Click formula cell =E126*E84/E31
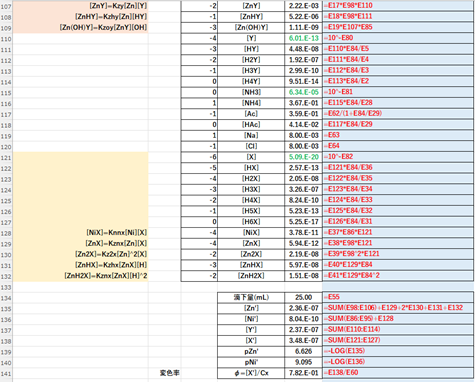The width and height of the screenshot is (475, 382). coord(398,222)
